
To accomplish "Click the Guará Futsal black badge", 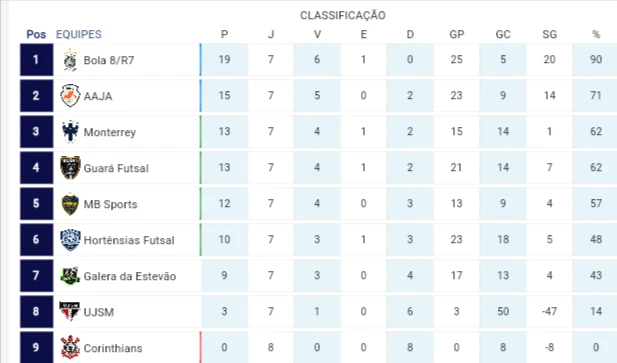I will [70, 168].
